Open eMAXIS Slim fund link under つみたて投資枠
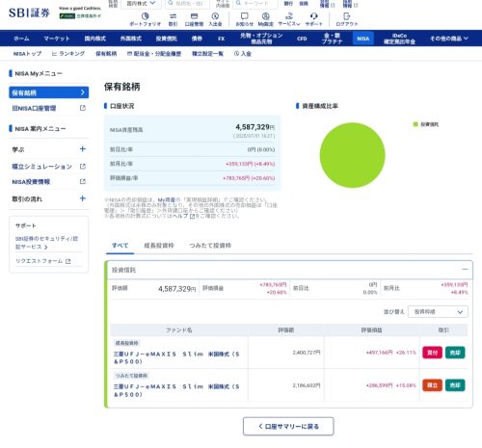The image size is (482, 448). pos(176,390)
